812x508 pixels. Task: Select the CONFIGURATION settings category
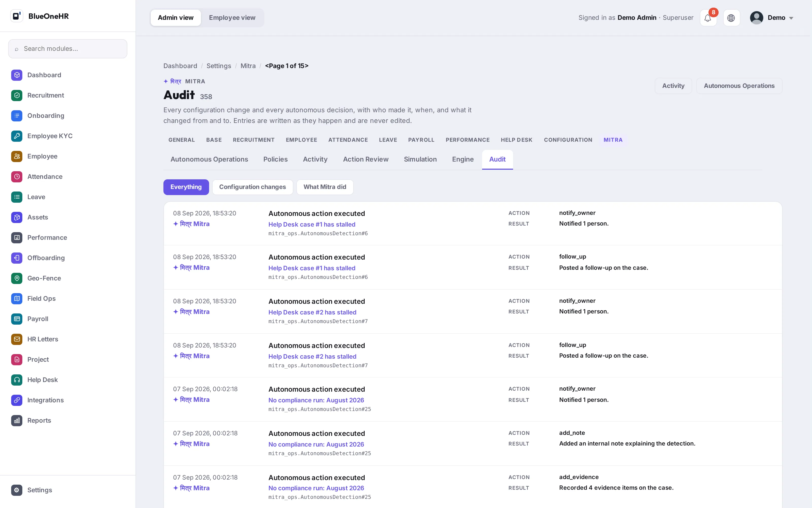point(568,140)
